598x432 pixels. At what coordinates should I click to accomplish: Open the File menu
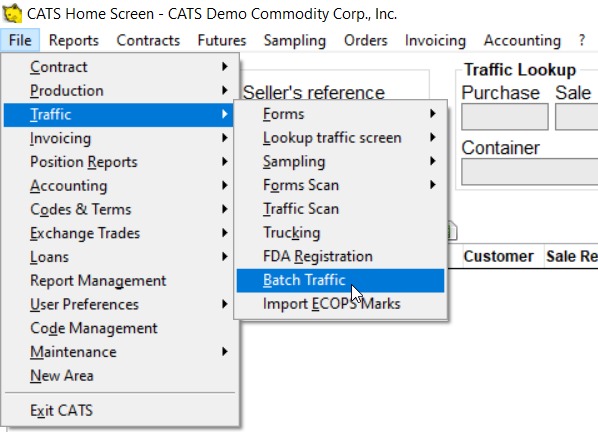click(20, 40)
